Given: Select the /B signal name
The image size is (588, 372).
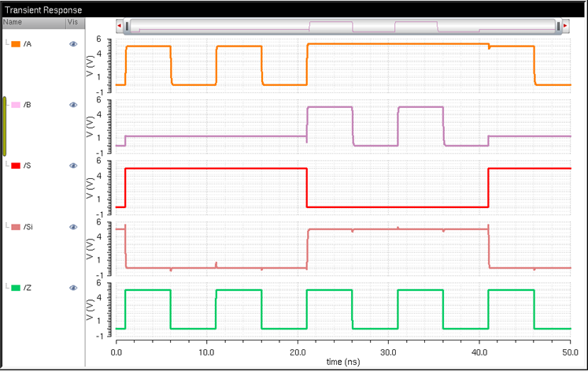Looking at the screenshot, I should click(x=28, y=105).
